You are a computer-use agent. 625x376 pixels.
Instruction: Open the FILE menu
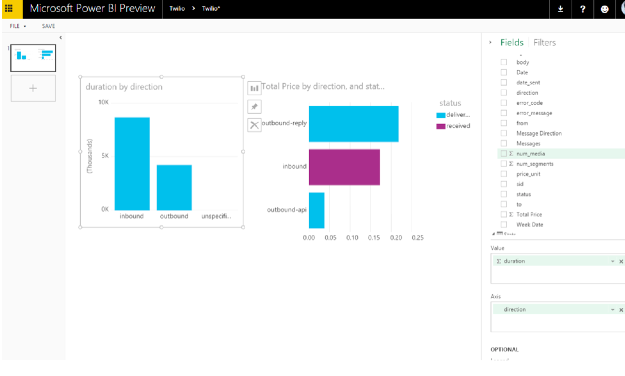click(18, 26)
